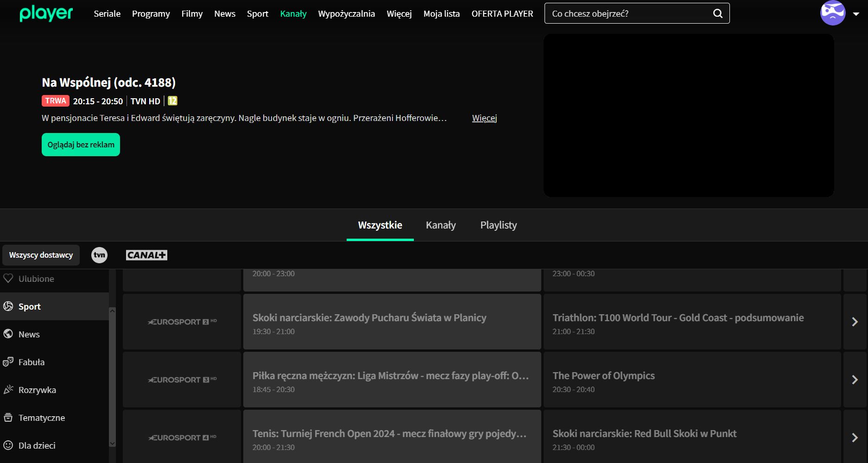
Task: Click the age rating 12 badge
Action: (x=172, y=101)
